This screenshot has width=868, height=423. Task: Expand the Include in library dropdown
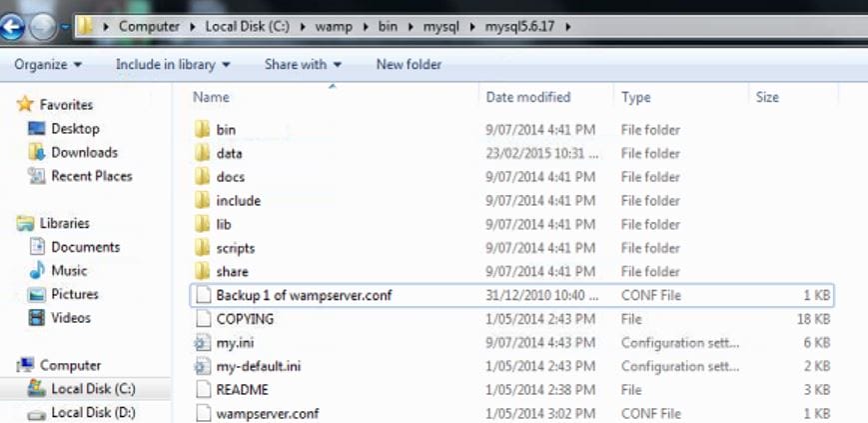(173, 65)
